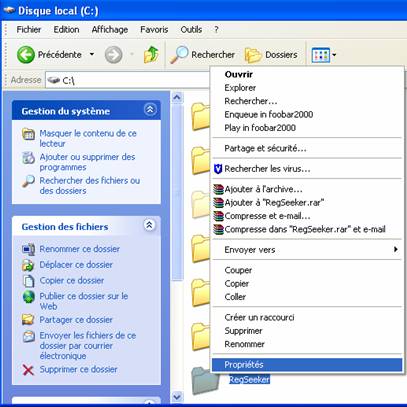Collapse the Gestion du système panel
407x407 pixels.
click(x=150, y=109)
